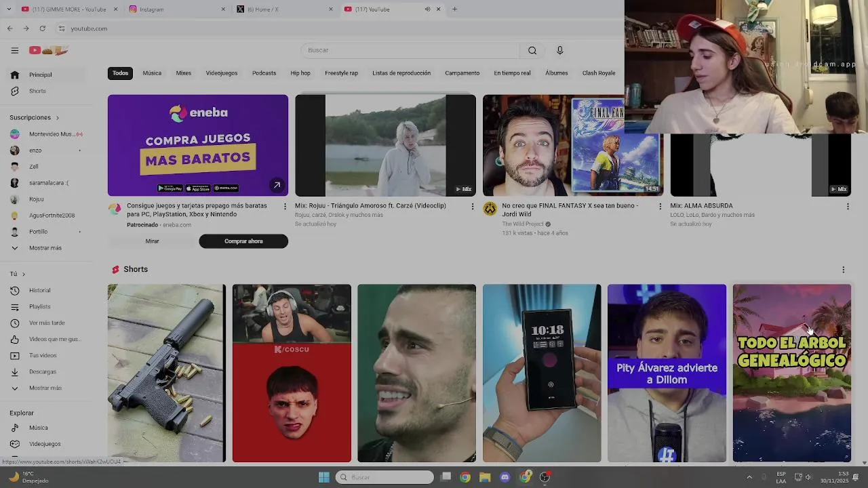Start voice search with the microphone
The height and width of the screenshot is (488, 868).
(x=559, y=50)
